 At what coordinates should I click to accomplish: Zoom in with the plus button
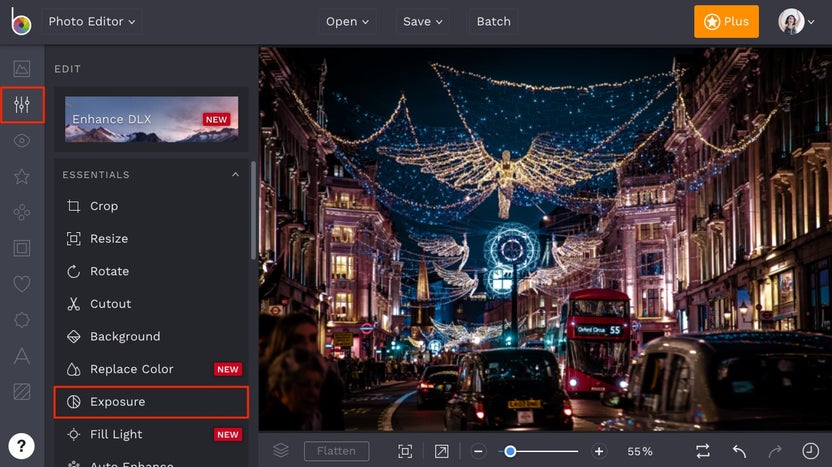(599, 452)
